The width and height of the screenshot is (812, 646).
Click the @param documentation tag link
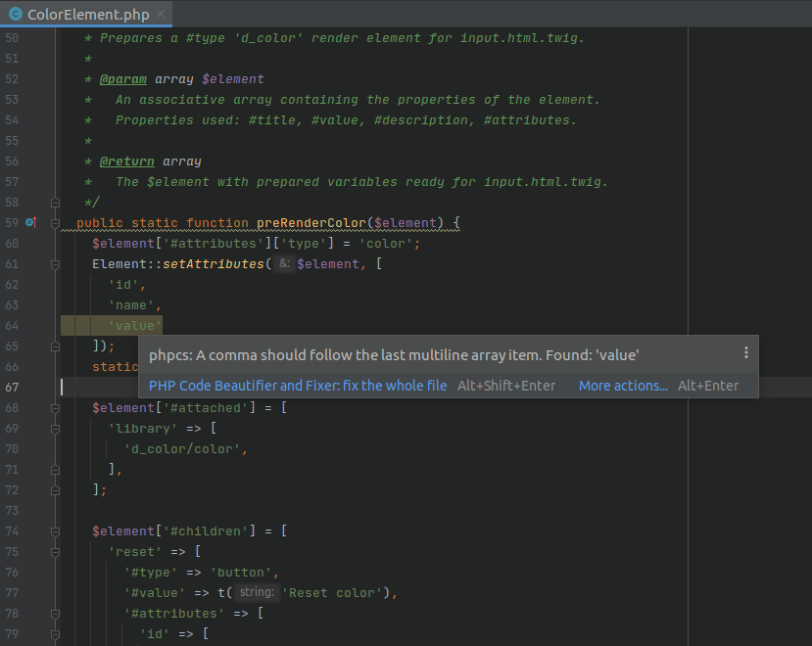tap(123, 78)
